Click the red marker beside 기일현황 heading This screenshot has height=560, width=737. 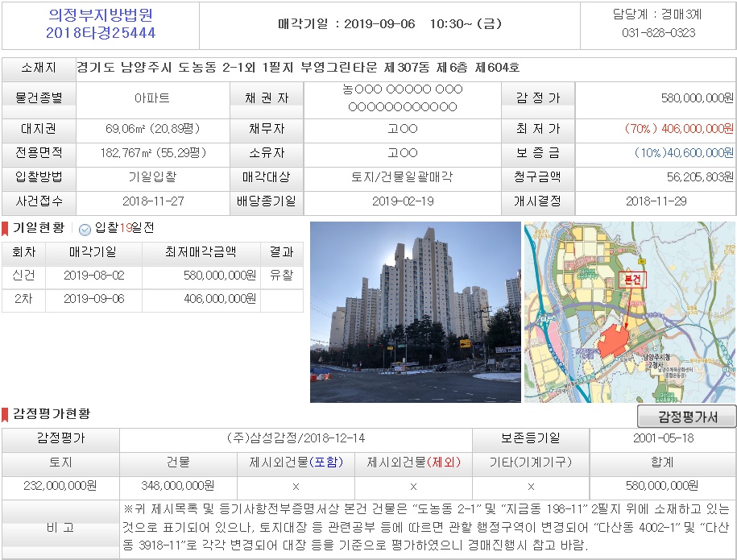[5, 229]
